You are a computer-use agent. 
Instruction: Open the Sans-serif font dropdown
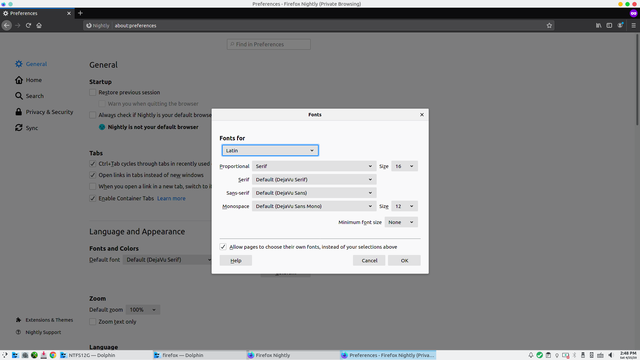314,193
